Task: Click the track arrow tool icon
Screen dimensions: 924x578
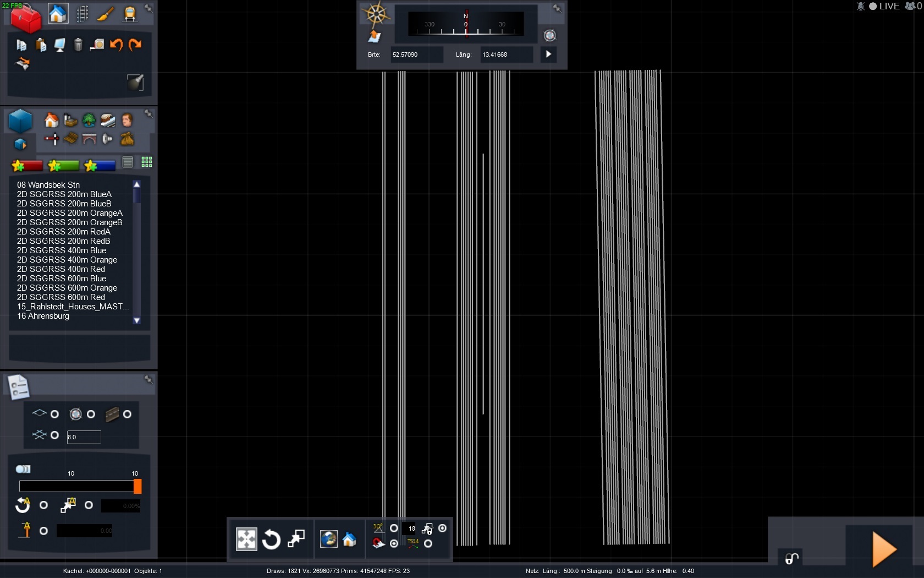Action: (x=22, y=63)
